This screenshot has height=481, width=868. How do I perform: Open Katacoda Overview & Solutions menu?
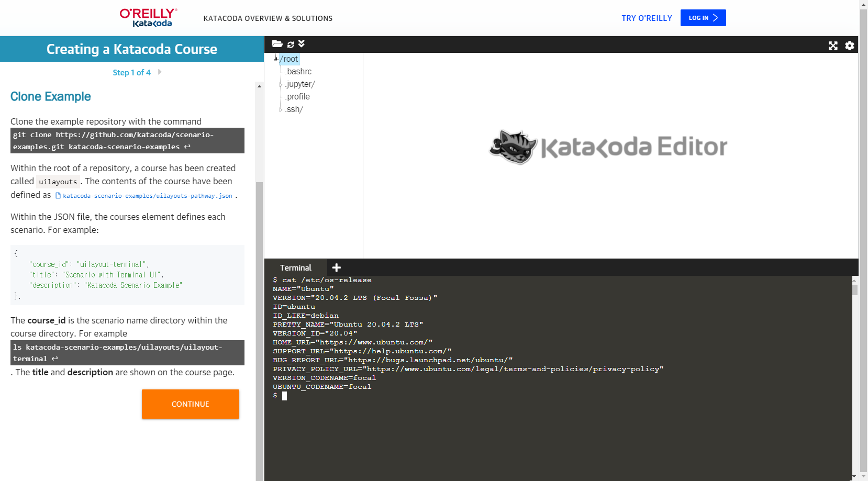click(x=268, y=18)
